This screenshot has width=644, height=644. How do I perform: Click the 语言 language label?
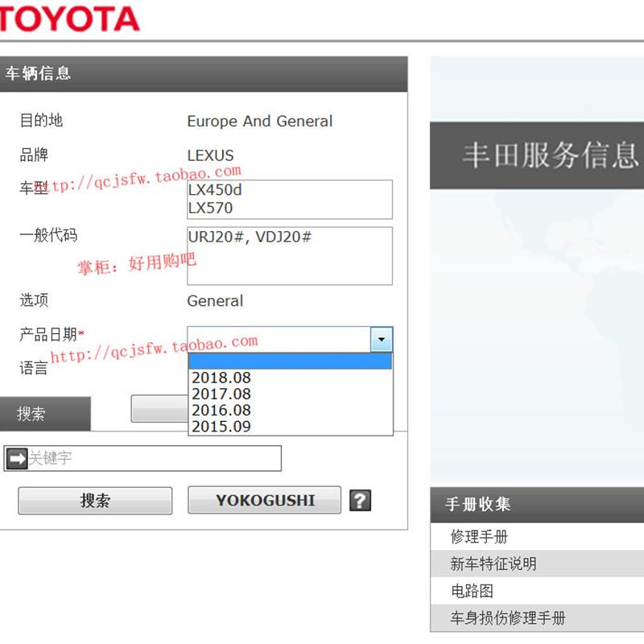pos(34,368)
